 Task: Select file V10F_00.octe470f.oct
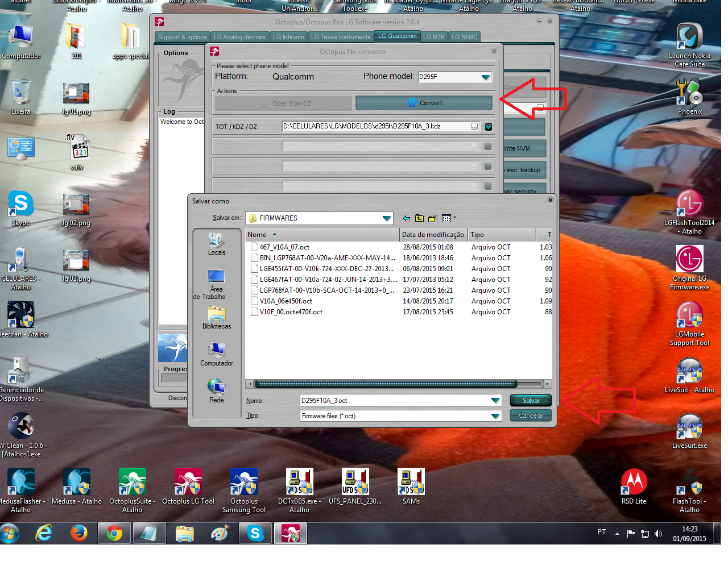coord(291,312)
